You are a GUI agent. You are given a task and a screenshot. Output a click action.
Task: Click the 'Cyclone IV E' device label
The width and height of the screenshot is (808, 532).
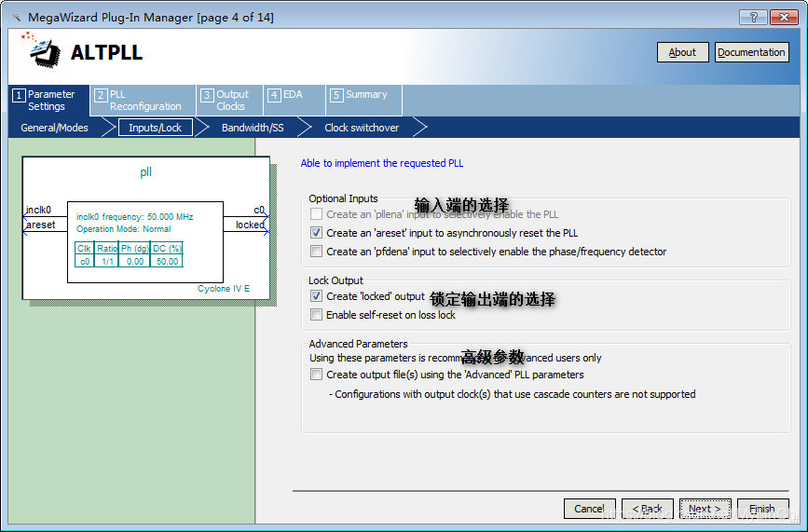tap(224, 289)
